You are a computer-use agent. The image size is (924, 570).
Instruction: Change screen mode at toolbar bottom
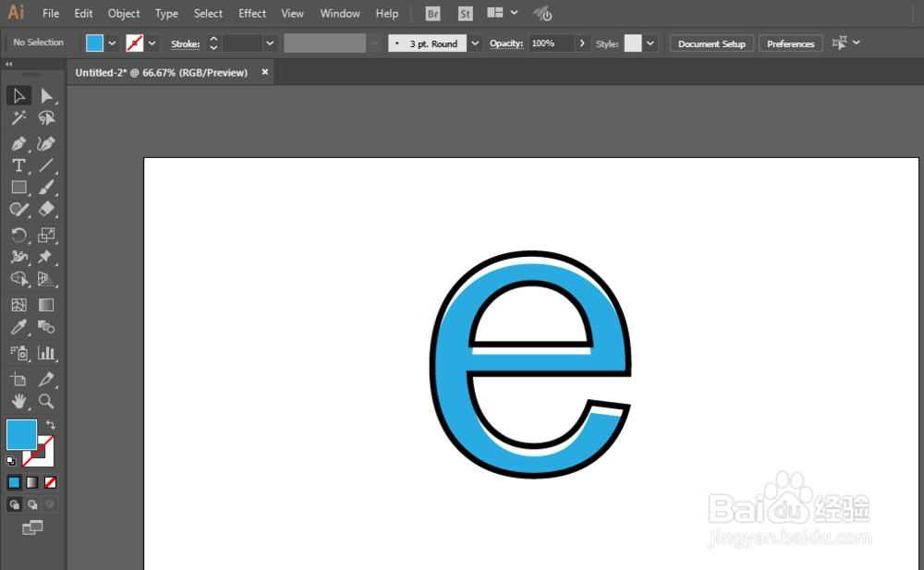coord(32,528)
